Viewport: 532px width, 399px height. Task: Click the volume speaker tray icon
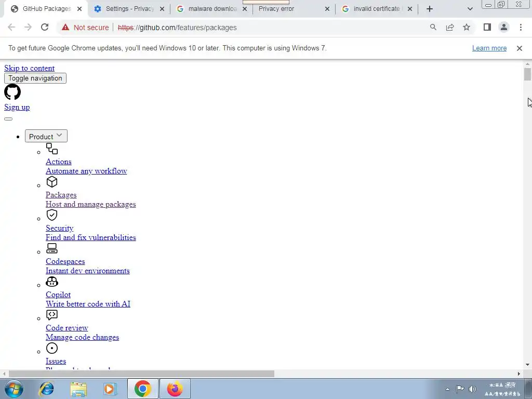pos(472,389)
